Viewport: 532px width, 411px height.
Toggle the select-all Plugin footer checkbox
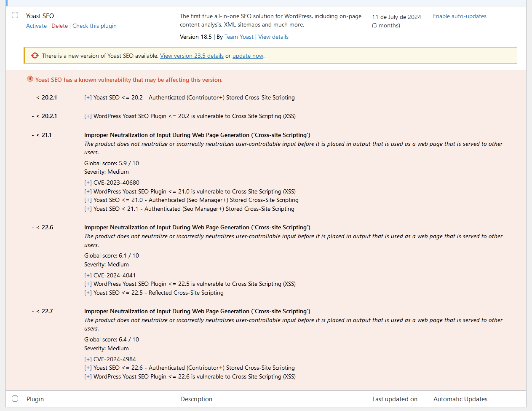15,399
